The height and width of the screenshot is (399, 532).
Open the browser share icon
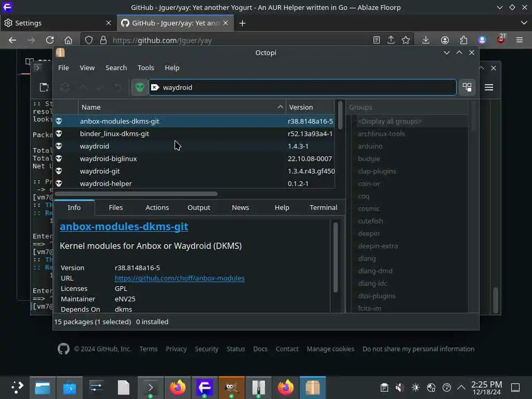[391, 40]
